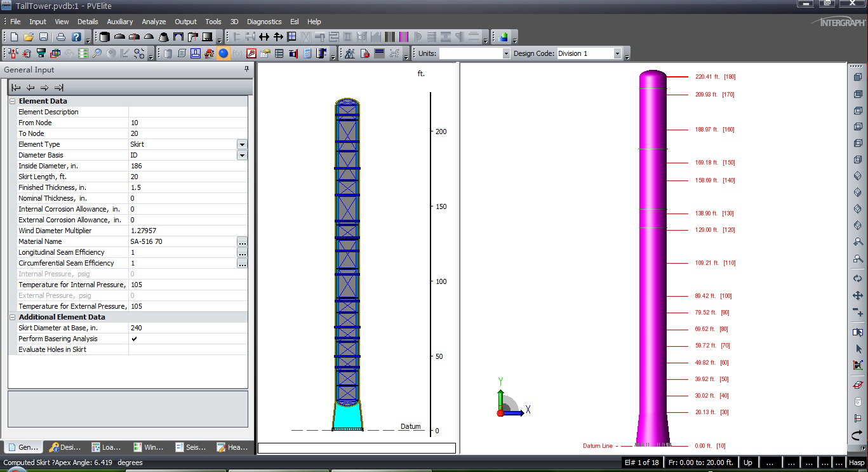868x472 pixels.
Task: Add a welded flat head element
Action: pyautogui.click(x=178, y=37)
